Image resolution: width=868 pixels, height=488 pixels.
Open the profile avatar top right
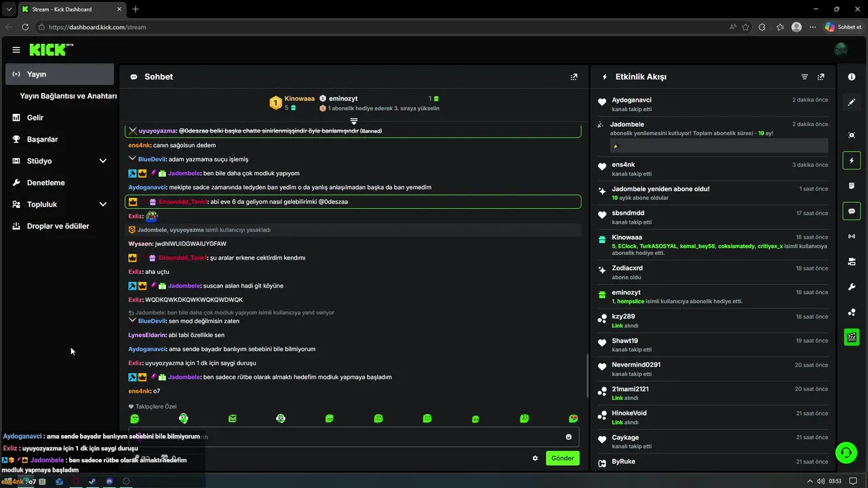click(840, 49)
